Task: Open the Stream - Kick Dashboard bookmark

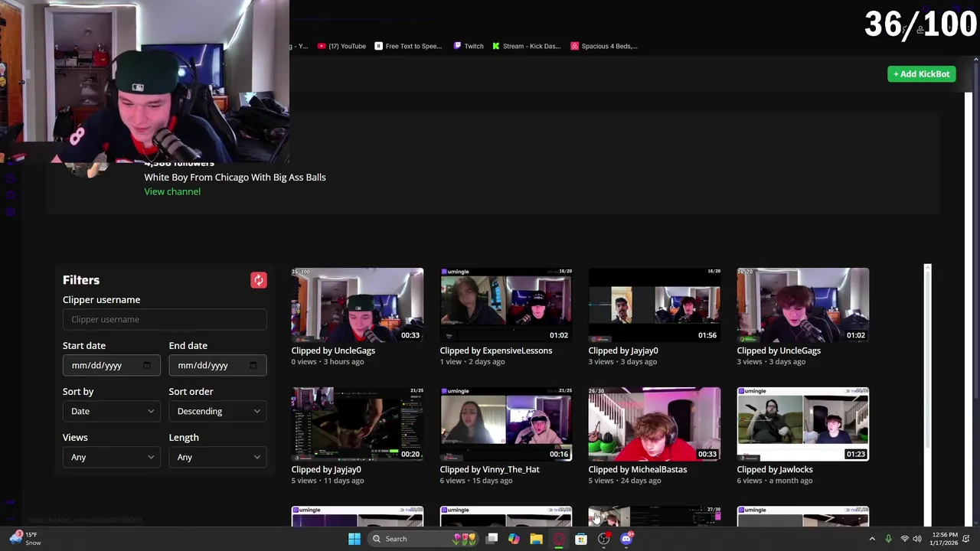Action: click(x=527, y=46)
